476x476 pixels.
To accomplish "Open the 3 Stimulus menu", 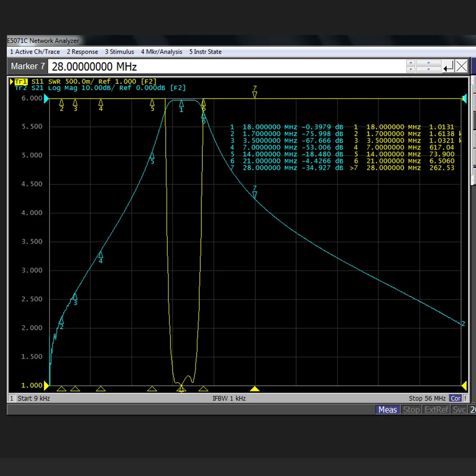I will click(x=119, y=52).
